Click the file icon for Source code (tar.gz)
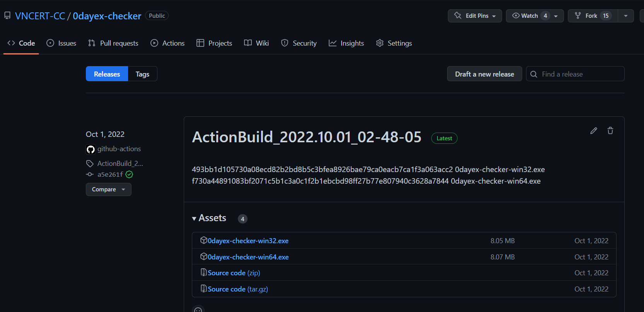The width and height of the screenshot is (644, 312). [204, 289]
